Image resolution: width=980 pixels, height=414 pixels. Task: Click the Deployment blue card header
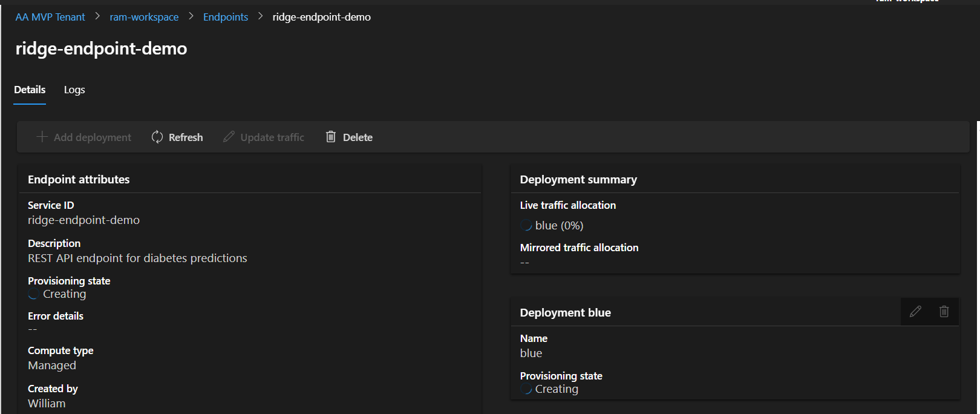click(x=566, y=313)
